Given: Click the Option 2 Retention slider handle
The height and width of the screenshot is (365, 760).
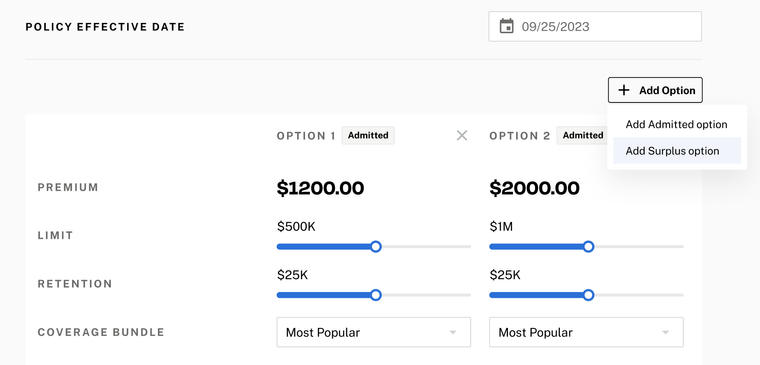Looking at the screenshot, I should [588, 295].
